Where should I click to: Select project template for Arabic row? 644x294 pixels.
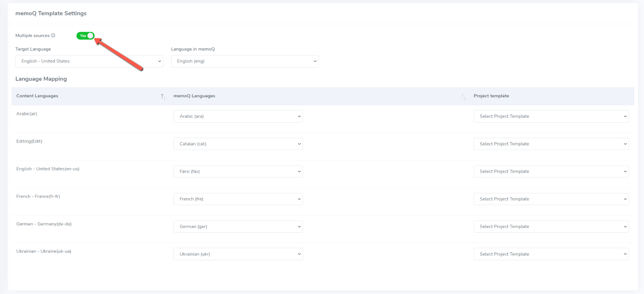[551, 116]
